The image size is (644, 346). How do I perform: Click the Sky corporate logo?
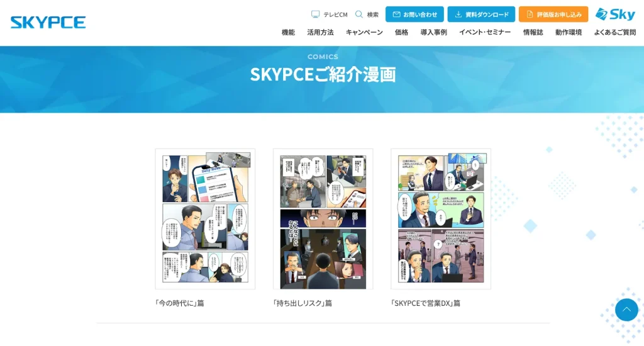(615, 14)
